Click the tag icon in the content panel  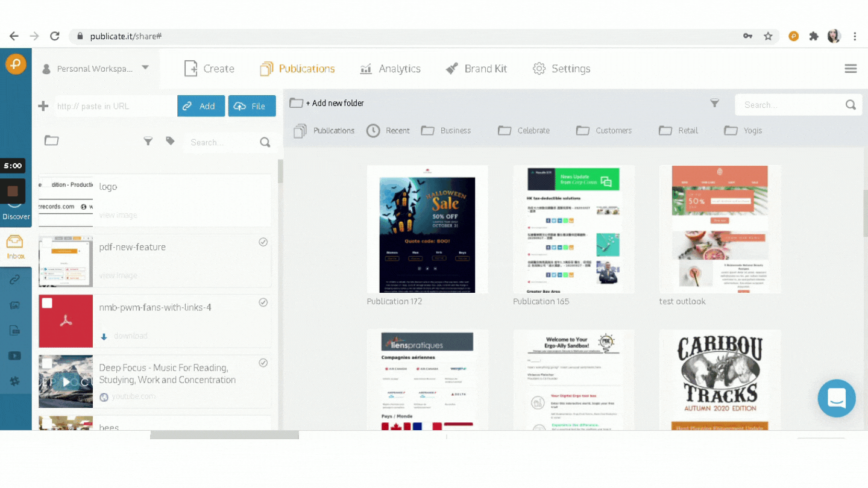pos(170,140)
